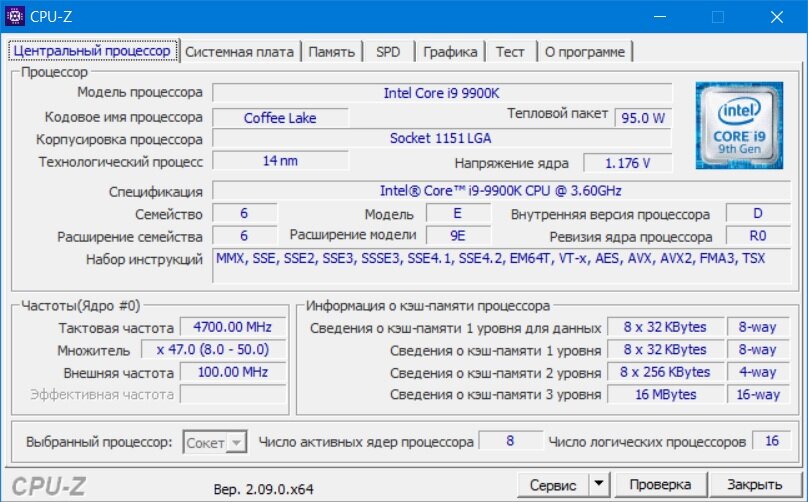Click the L1 data cache 8-way value
The width and height of the screenshot is (808, 502).
pyautogui.click(x=758, y=327)
